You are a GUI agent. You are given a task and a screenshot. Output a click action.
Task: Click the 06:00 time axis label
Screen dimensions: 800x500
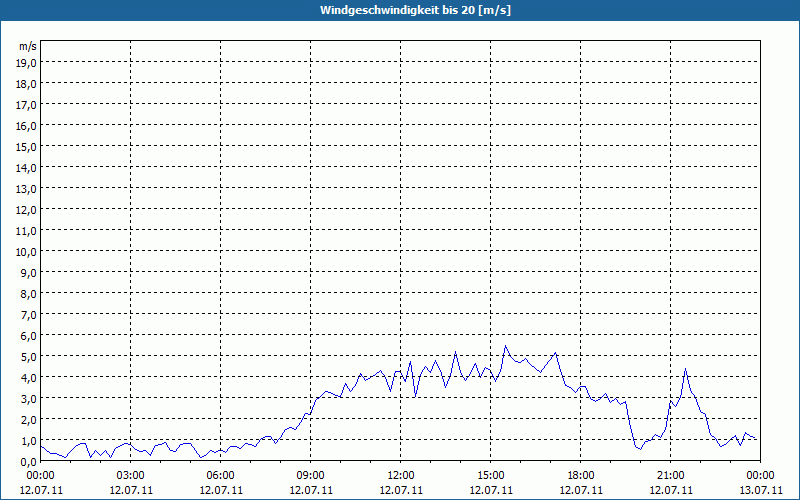tap(220, 476)
